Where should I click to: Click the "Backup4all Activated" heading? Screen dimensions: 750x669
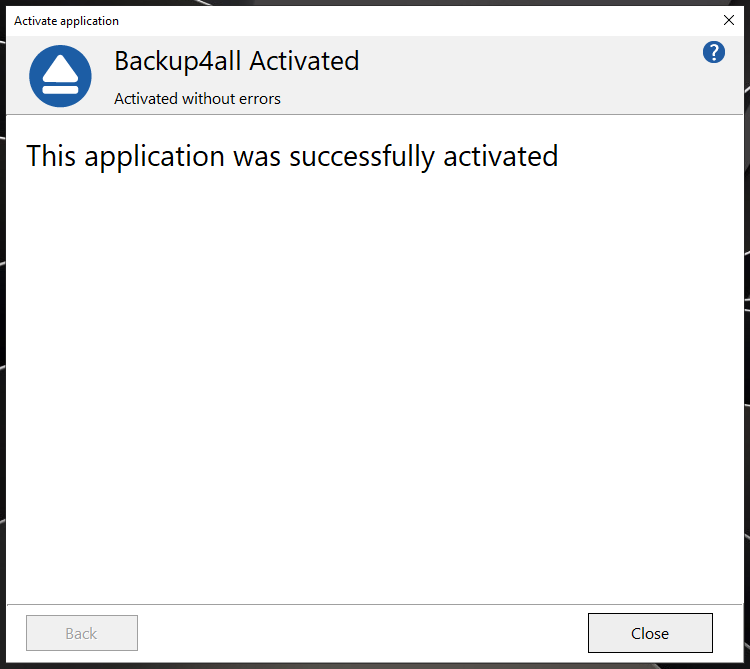[x=236, y=61]
